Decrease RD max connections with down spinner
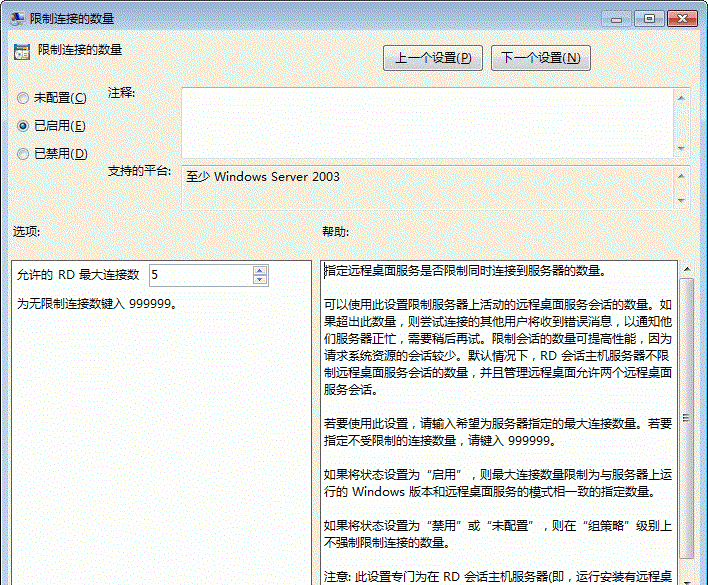The height and width of the screenshot is (585, 708). coord(260,280)
